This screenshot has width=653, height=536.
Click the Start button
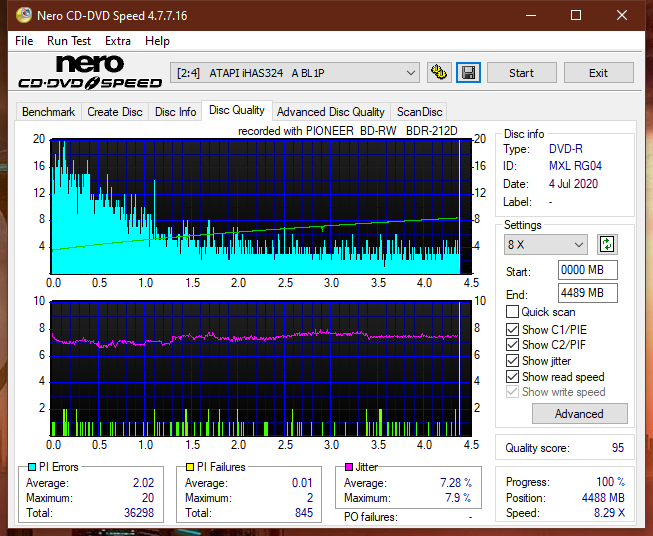coord(521,73)
